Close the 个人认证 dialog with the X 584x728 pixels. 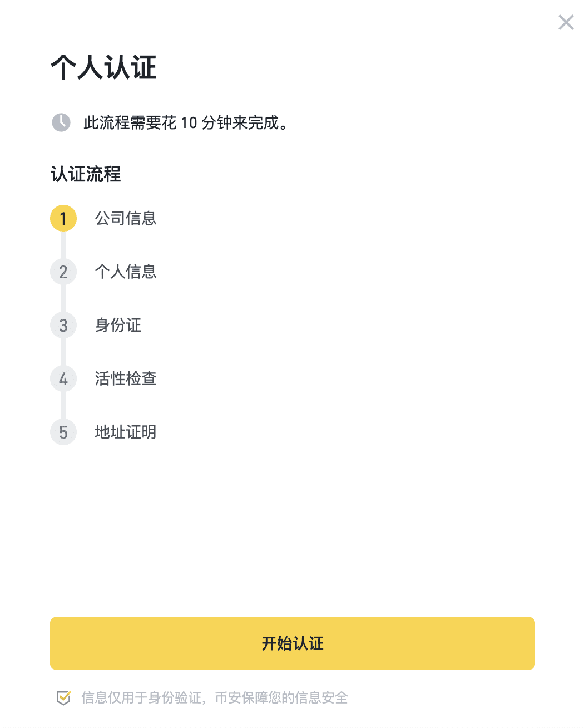pos(566,22)
